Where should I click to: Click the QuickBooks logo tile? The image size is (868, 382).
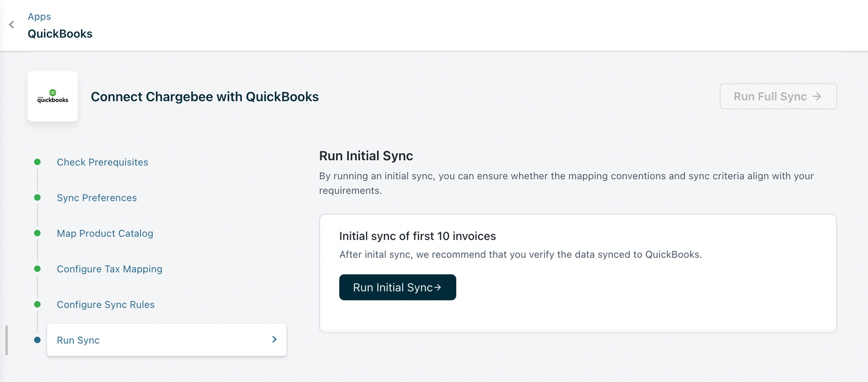(52, 96)
